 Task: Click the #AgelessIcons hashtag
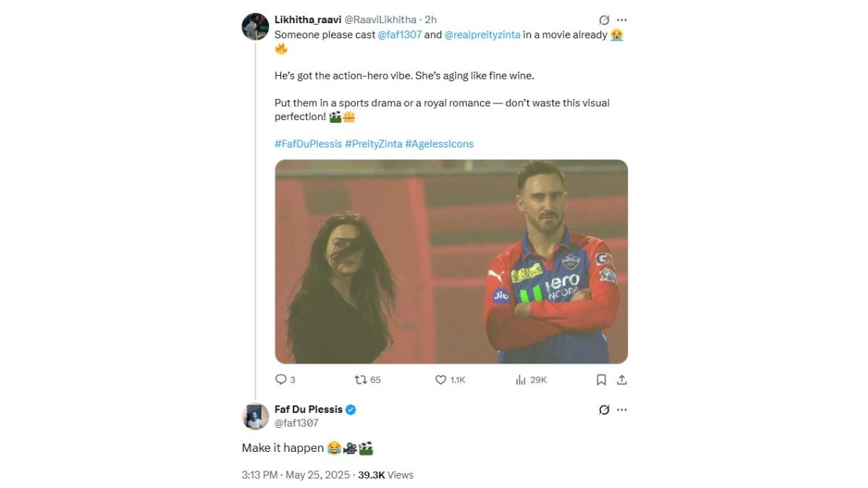click(439, 144)
